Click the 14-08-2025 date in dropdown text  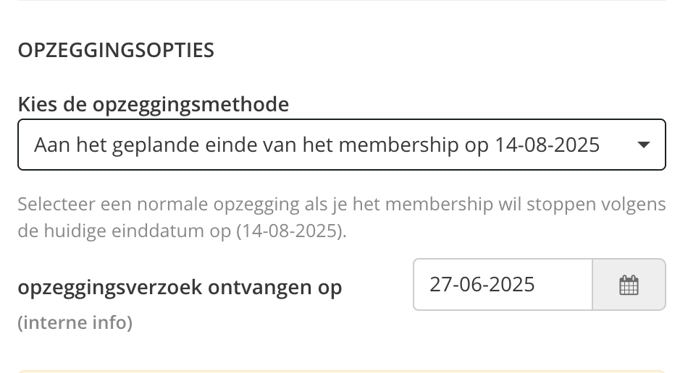pos(547,145)
